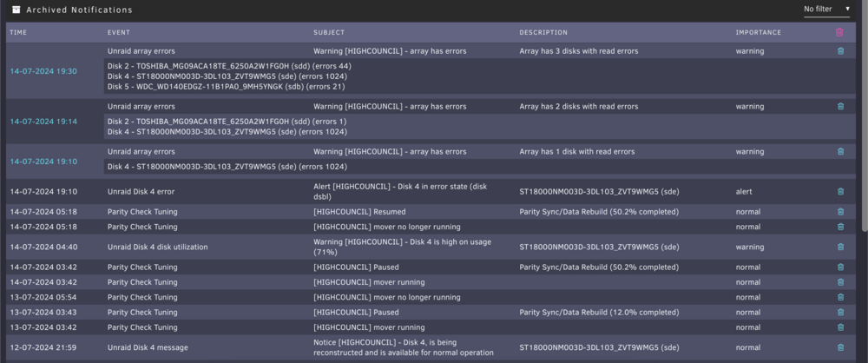Delete the '[HIGHCOUNCIL] Resumed' notification
This screenshot has height=363, width=868.
pyautogui.click(x=840, y=212)
